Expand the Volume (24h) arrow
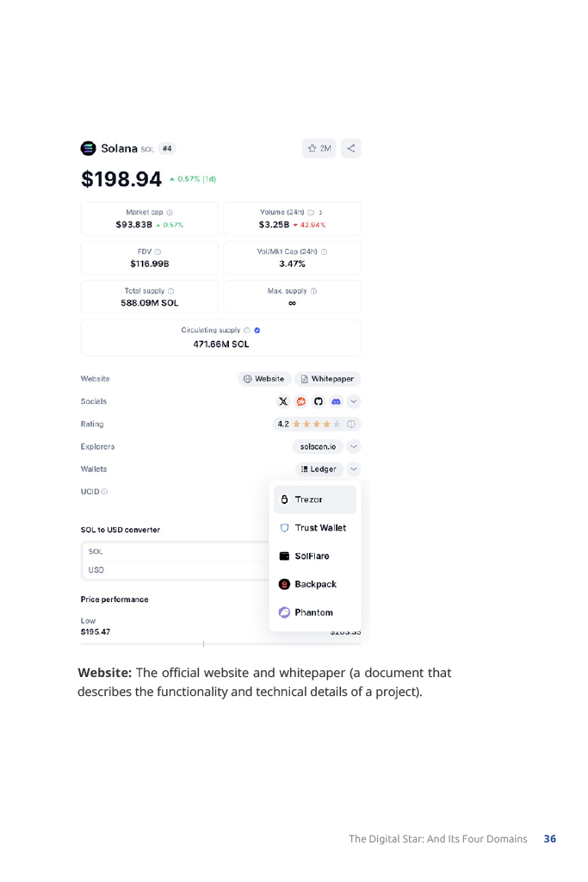The image size is (588, 882). (321, 212)
